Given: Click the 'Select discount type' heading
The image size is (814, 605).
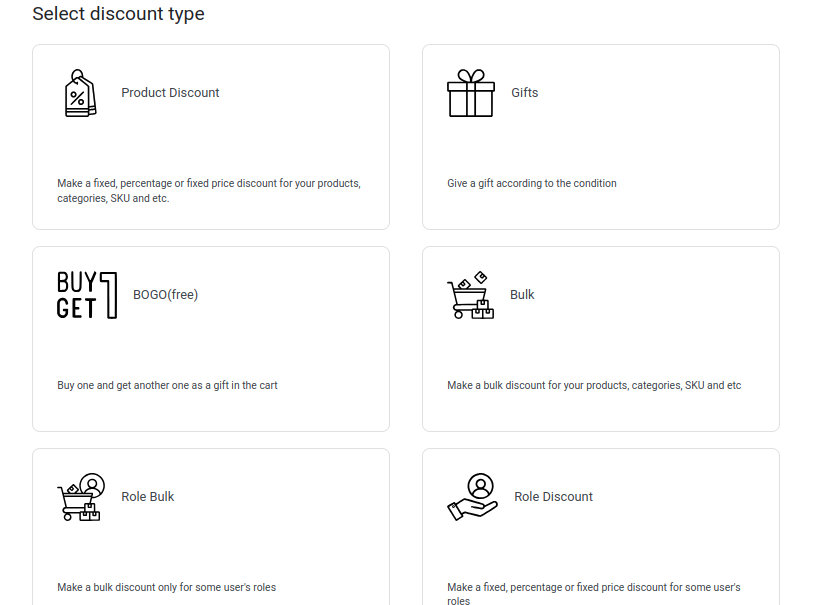Looking at the screenshot, I should coord(118,14).
